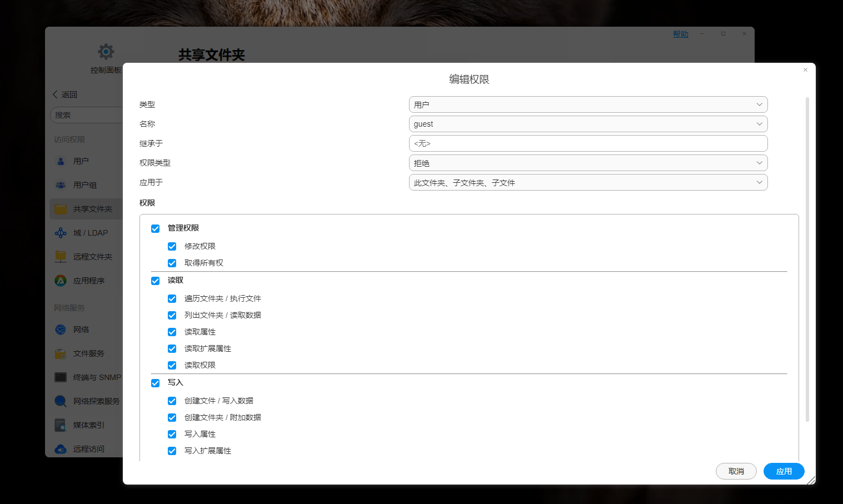Uncheck 写入扩展属性 checkbox
The height and width of the screenshot is (504, 843).
point(172,451)
